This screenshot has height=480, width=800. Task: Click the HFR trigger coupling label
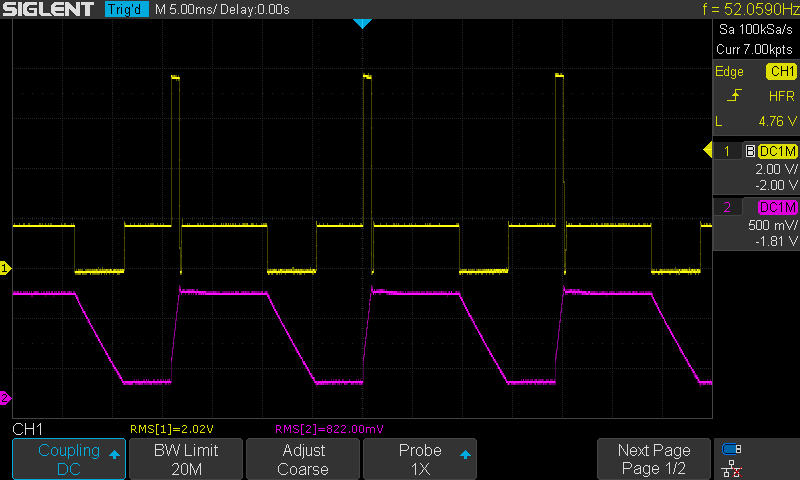(782, 96)
